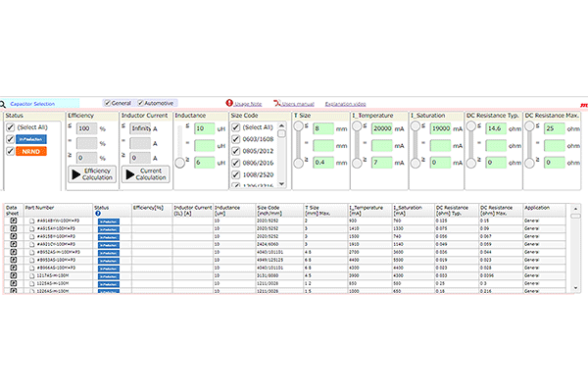Click the PDF icon beside Users manual

pos(277,102)
